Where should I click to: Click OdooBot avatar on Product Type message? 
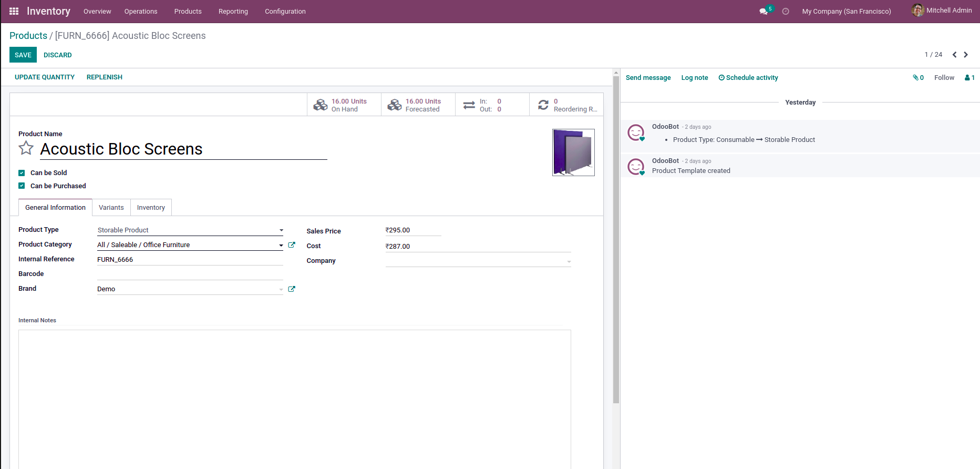636,133
